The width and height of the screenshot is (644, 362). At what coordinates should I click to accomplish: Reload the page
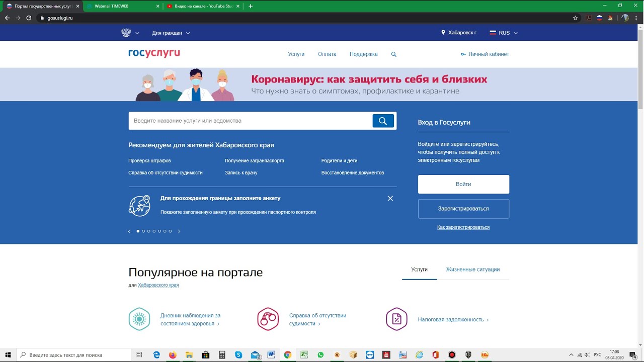pos(29,18)
